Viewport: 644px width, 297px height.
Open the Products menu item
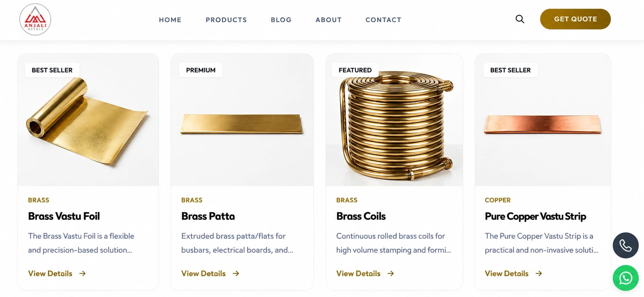coord(226,20)
